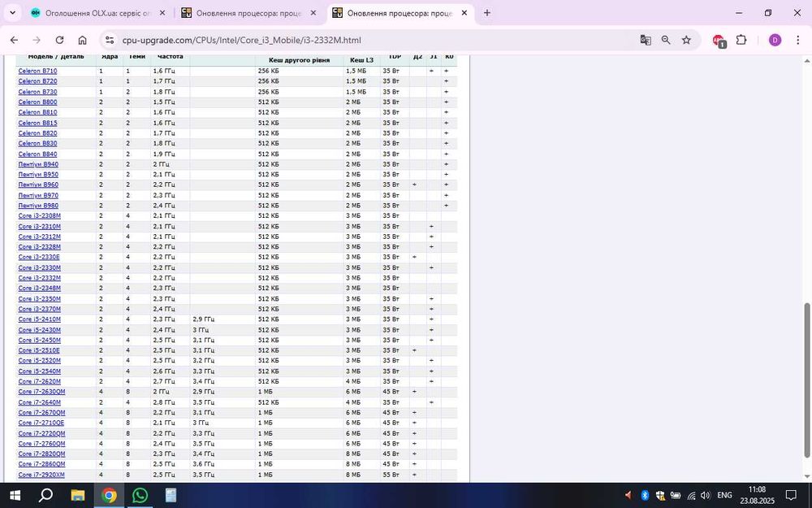Image resolution: width=812 pixels, height=508 pixels.
Task: Open the Core i3-2370M link
Action: [x=39, y=309]
